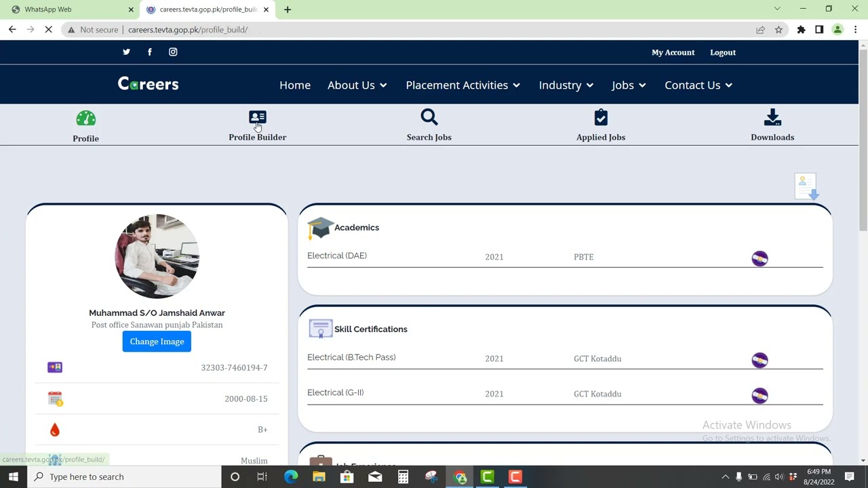The width and height of the screenshot is (868, 488).
Task: Open Microsoft Edge from the taskbar
Action: click(x=291, y=477)
